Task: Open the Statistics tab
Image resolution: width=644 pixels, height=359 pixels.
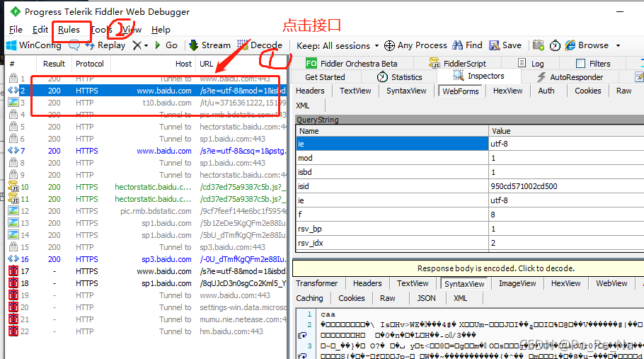Action: 400,76
